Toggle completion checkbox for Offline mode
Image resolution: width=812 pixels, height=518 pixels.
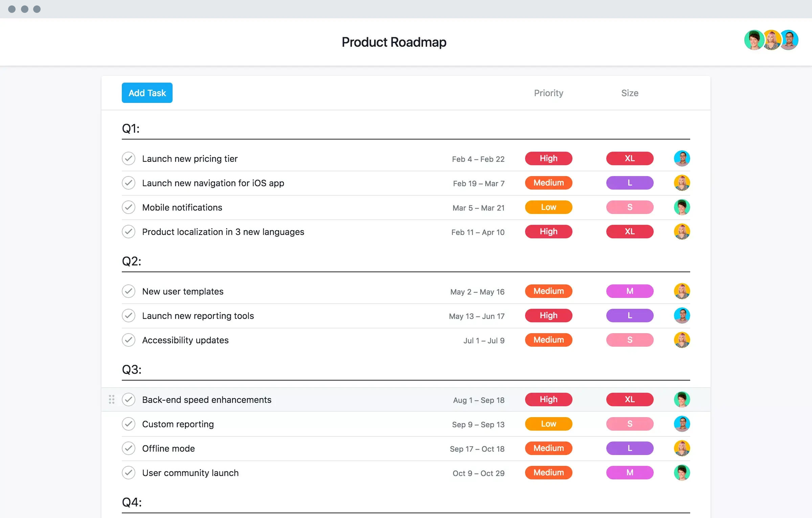click(x=129, y=448)
